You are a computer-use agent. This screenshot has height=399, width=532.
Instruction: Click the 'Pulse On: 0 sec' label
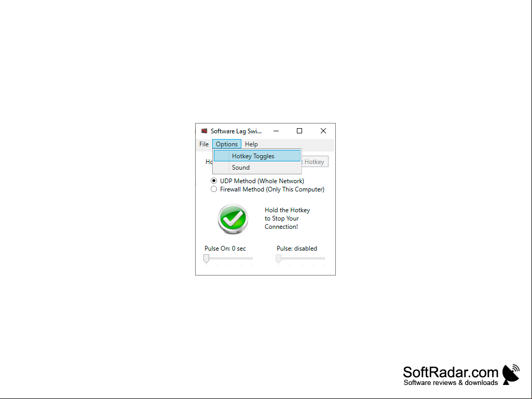point(225,249)
